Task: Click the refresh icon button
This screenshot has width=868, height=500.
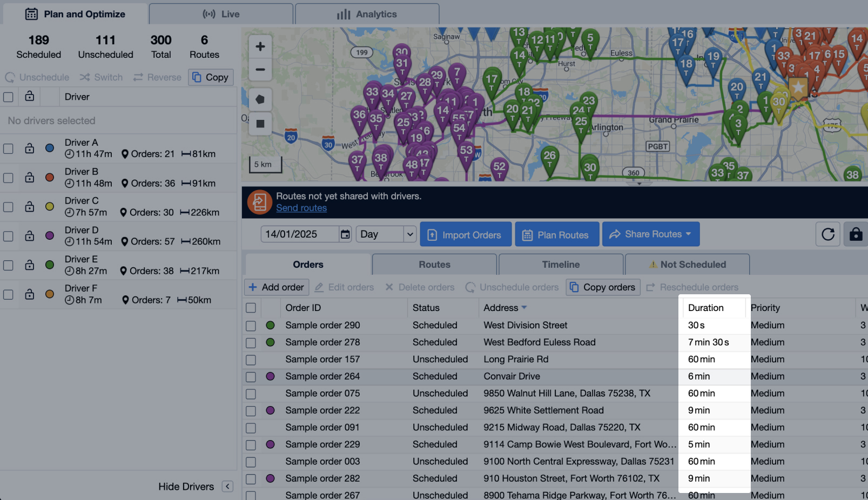Action: click(827, 234)
